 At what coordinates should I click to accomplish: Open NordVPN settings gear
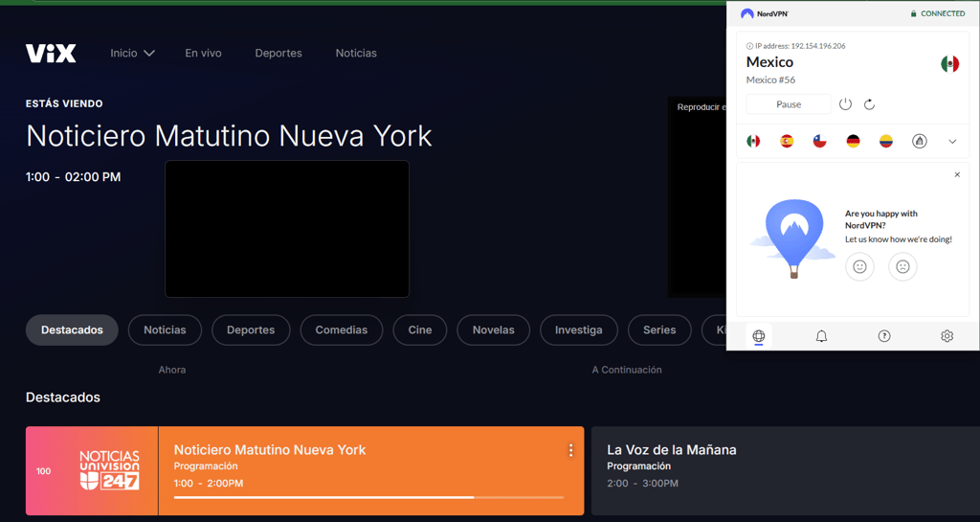947,336
